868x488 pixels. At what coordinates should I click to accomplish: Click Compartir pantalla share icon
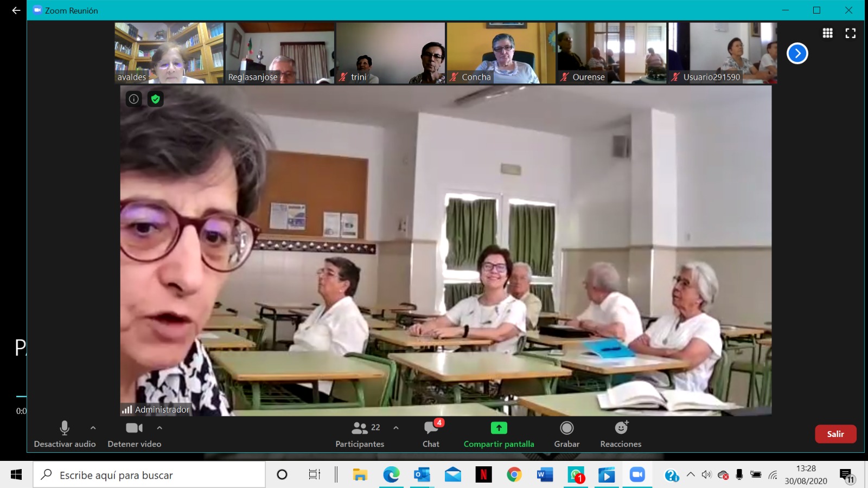[499, 428]
